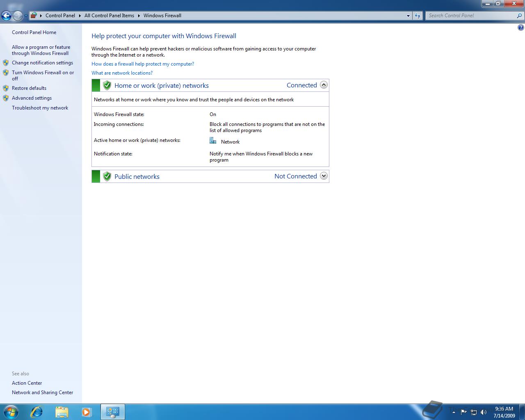Expand the Public networks section
This screenshot has width=525, height=420.
(x=324, y=176)
